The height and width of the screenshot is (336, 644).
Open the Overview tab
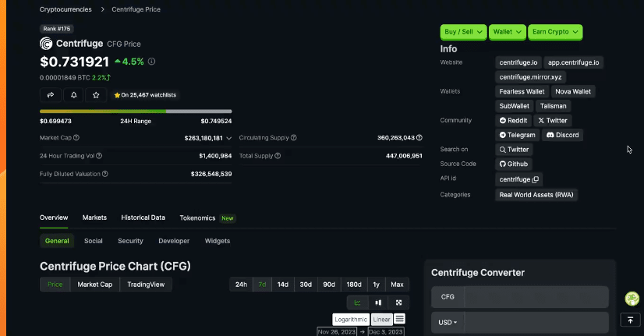(x=54, y=218)
